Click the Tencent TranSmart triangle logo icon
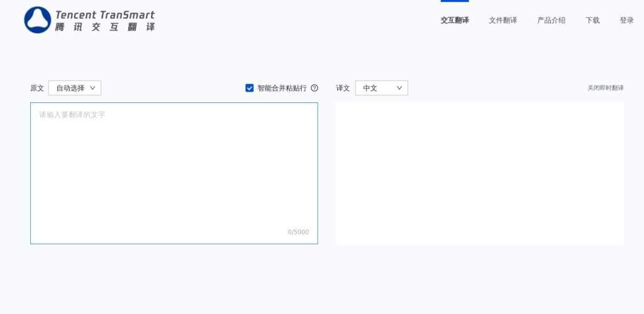Screen dimensions: 644x314 [x=37, y=20]
